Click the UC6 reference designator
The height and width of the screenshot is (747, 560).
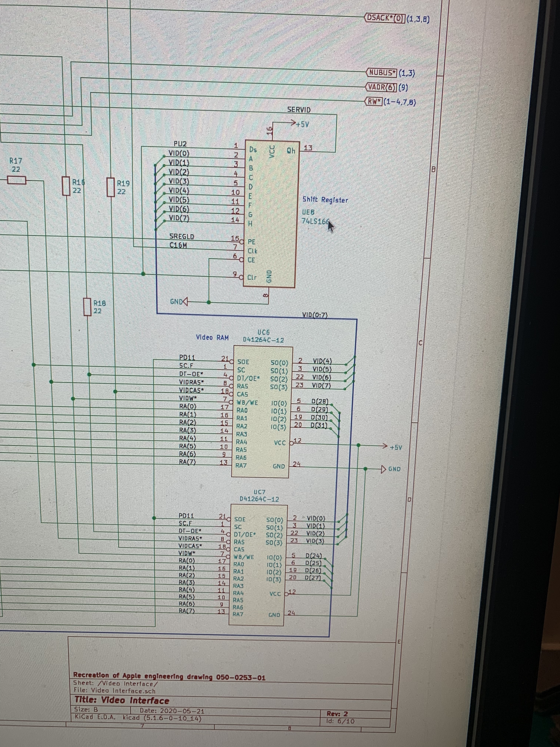coord(263,333)
